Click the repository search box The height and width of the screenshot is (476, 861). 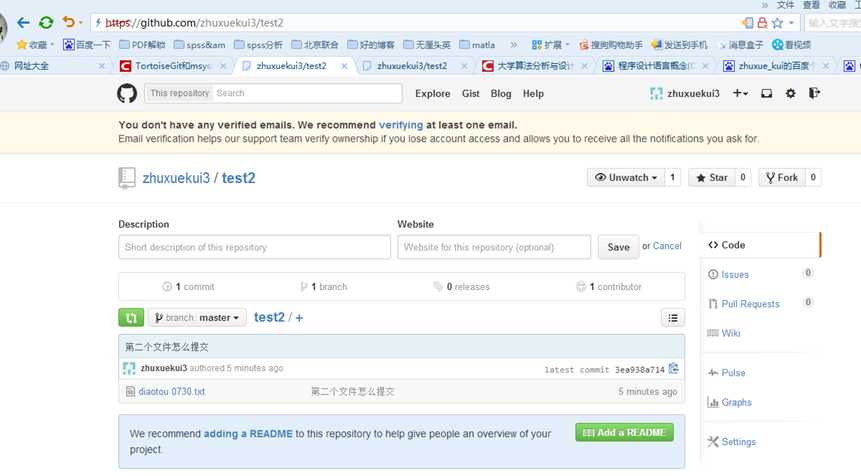(x=308, y=93)
